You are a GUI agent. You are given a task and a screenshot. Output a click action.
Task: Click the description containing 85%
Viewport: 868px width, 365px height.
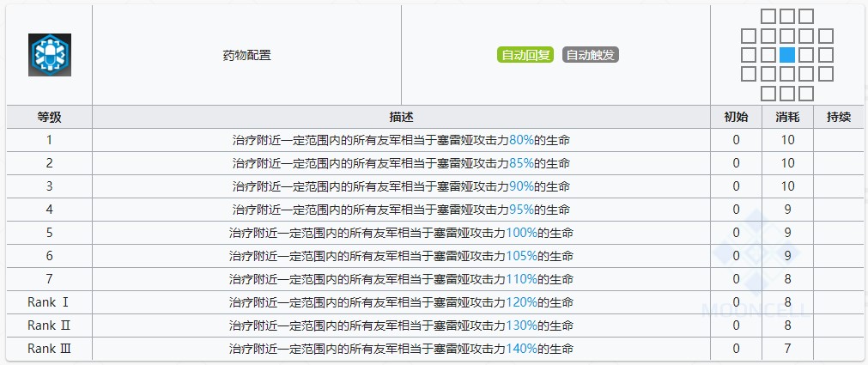401,163
